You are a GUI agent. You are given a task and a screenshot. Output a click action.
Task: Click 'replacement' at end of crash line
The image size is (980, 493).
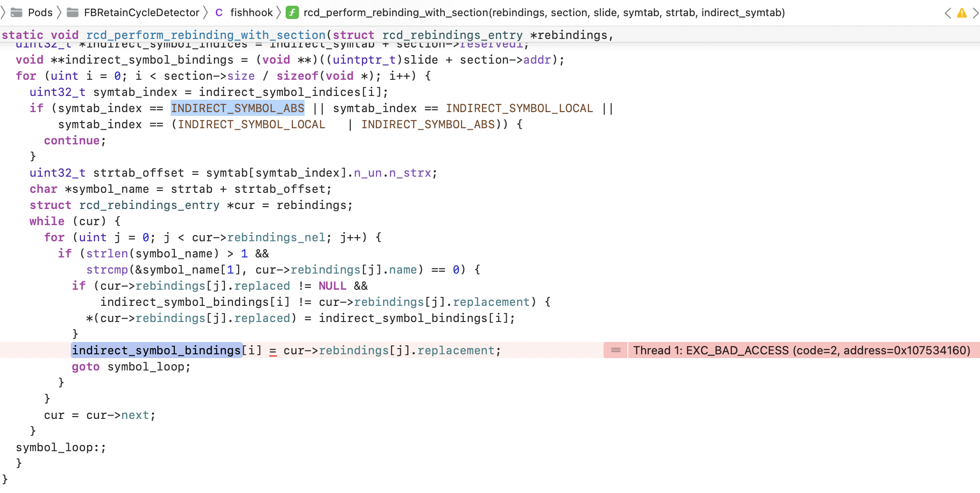coord(456,351)
